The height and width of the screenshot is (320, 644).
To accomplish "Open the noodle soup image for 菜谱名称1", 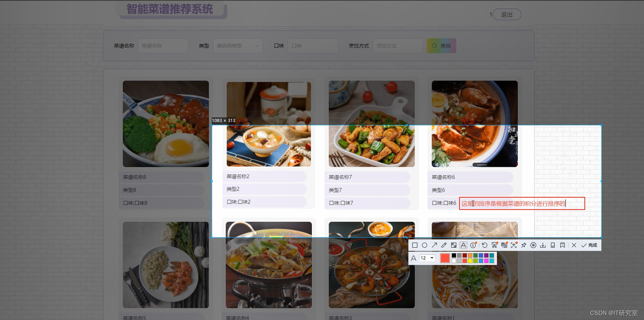I will click(475, 265).
